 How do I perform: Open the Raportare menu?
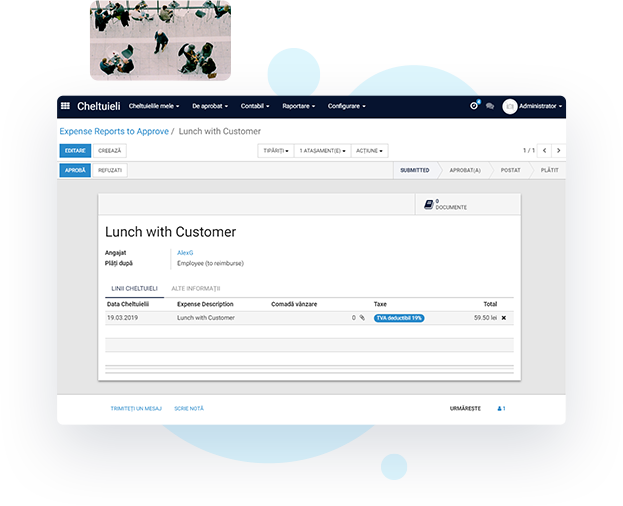(298, 106)
